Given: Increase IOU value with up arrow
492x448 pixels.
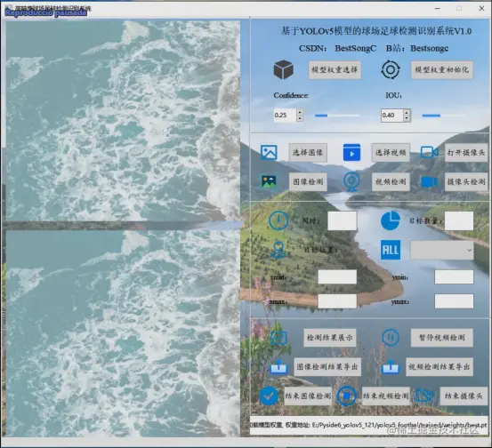Looking at the screenshot, I should point(407,112).
